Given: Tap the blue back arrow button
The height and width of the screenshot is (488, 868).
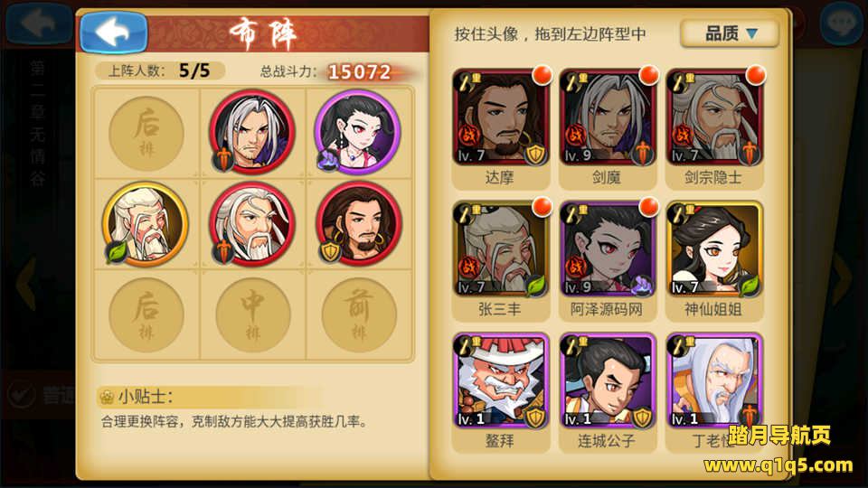Looking at the screenshot, I should 114,33.
